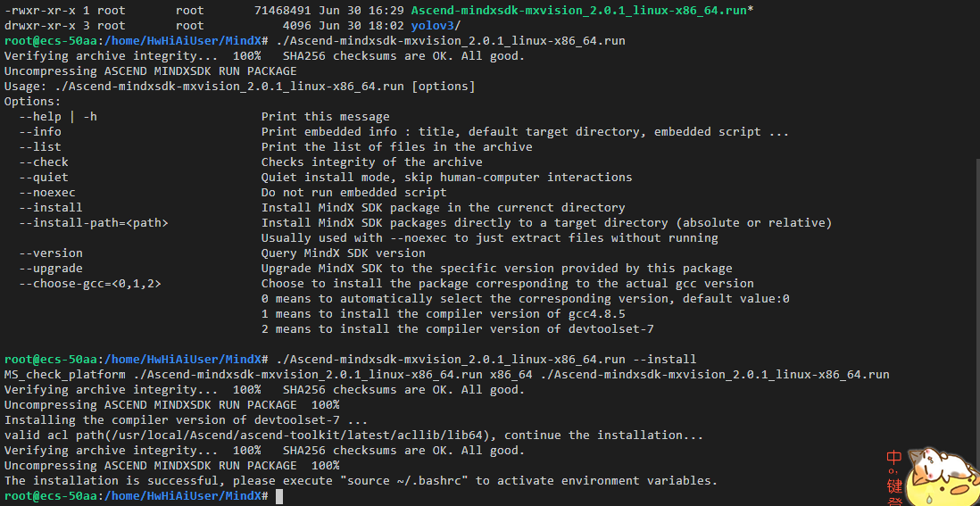Image resolution: width=980 pixels, height=506 pixels.
Task: Click the --choose-gcc=<0,1,2> option text
Action: 89,283
